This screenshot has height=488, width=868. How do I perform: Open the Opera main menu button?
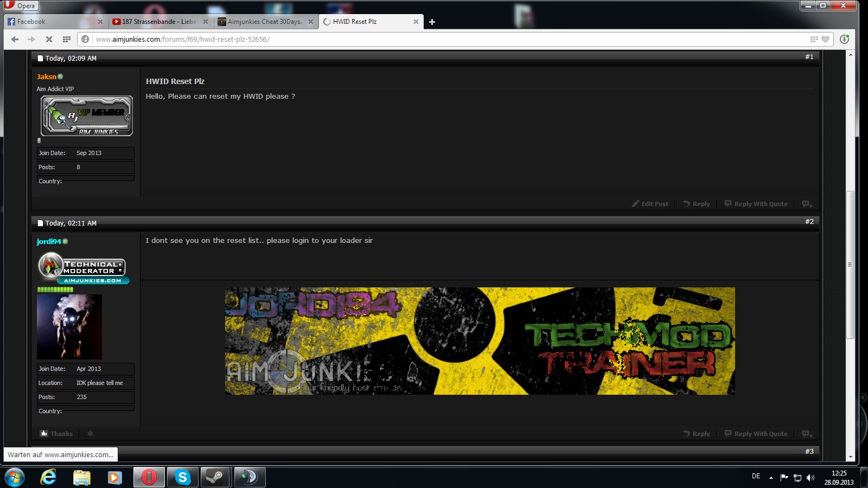(x=21, y=5)
